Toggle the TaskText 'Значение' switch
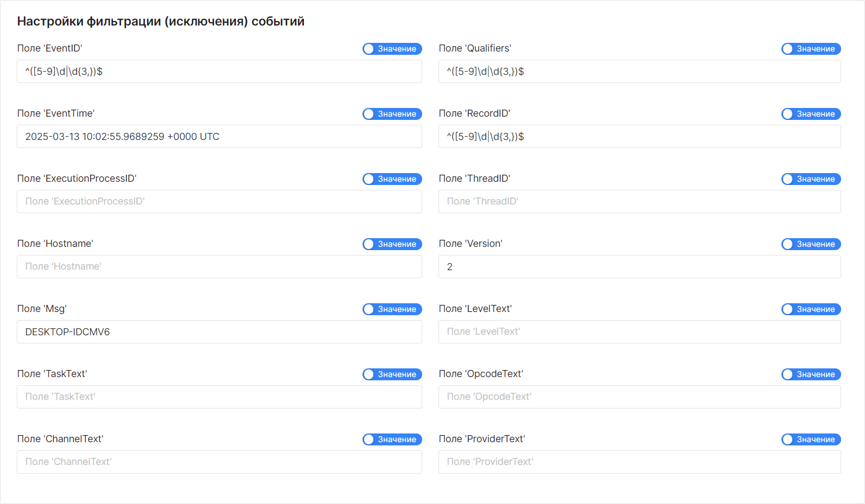The width and height of the screenshot is (865, 504). tap(392, 374)
